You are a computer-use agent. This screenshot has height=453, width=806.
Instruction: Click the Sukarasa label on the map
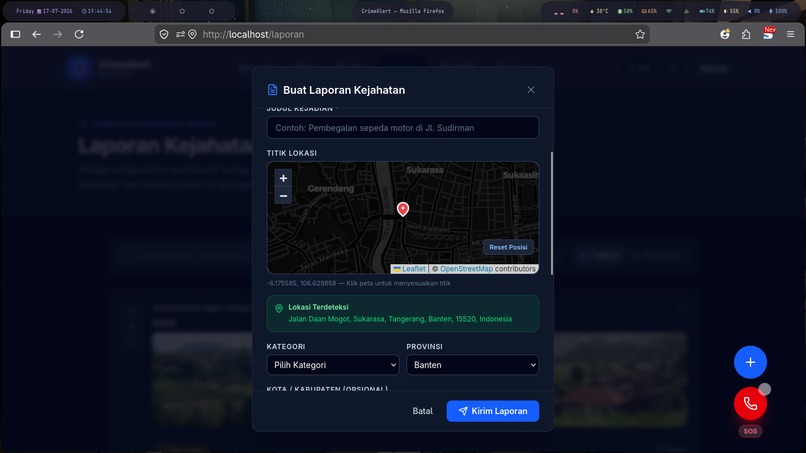[x=425, y=170]
